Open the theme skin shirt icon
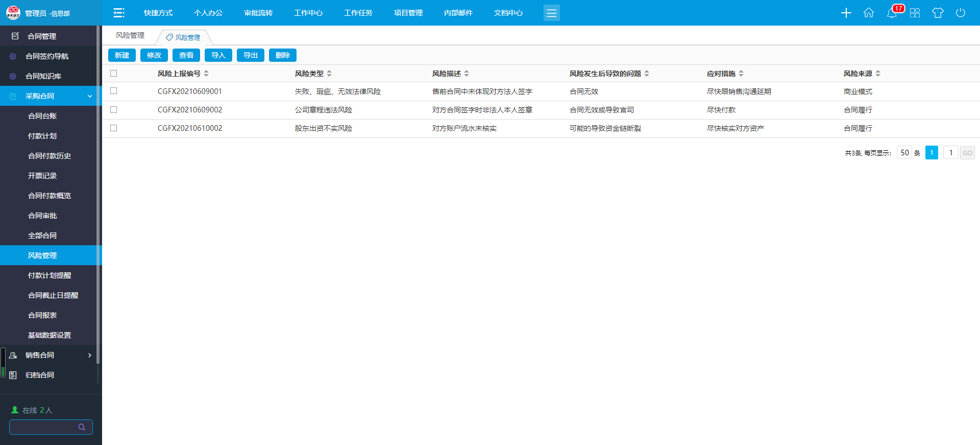This screenshot has width=980, height=445. pos(938,13)
